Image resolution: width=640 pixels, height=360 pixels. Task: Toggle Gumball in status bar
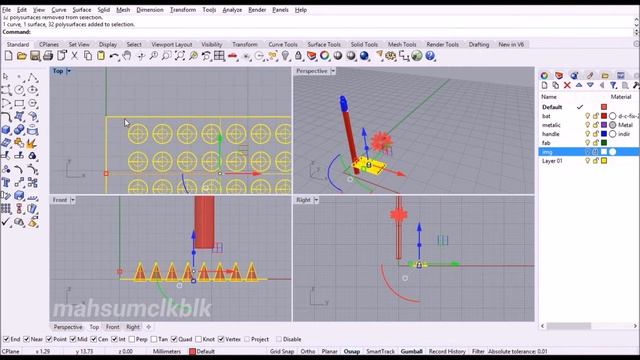pos(411,351)
